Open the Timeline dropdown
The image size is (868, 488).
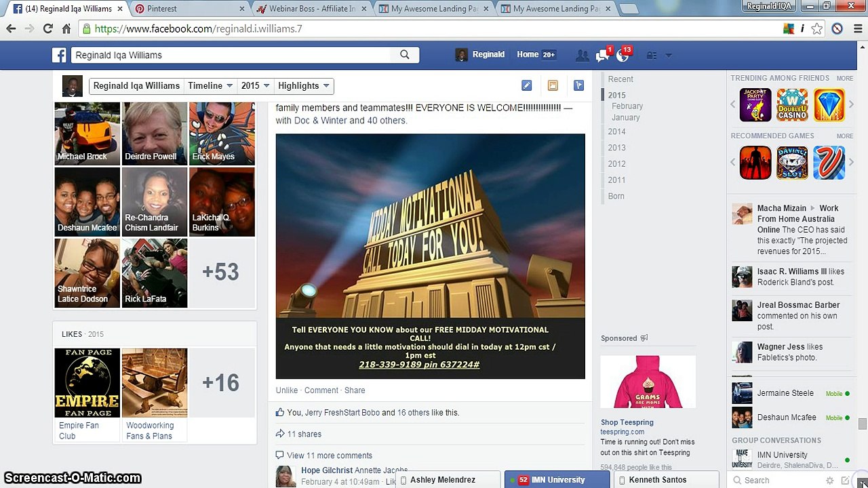[210, 85]
